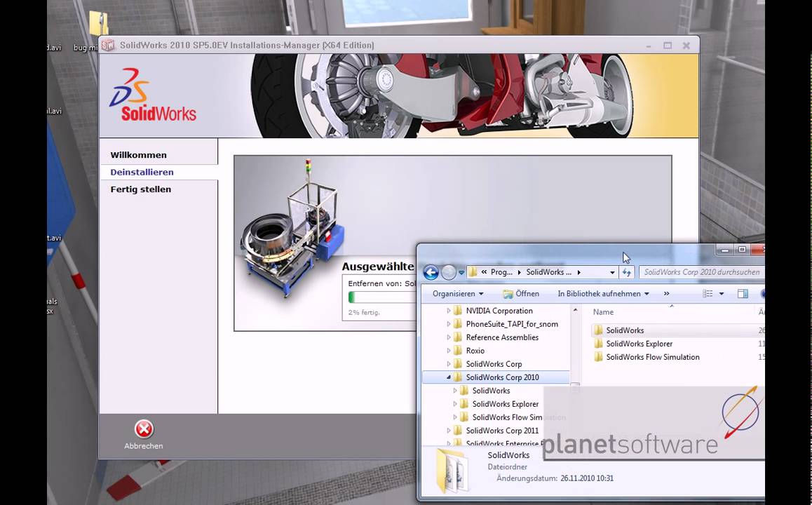Viewport: 812px width, 505px height.
Task: Click the 'Prog...' breadcrumb in the address bar
Action: pyautogui.click(x=501, y=272)
